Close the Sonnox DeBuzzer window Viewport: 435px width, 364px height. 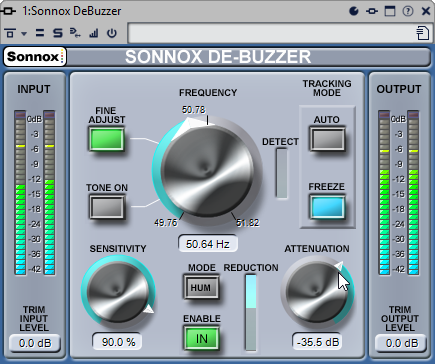pyautogui.click(x=426, y=11)
